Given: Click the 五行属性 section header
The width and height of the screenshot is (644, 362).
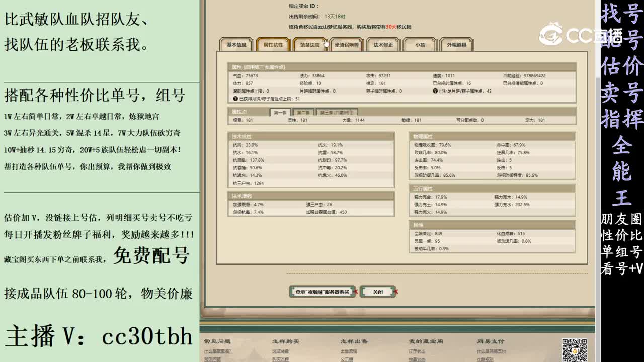Looking at the screenshot, I should point(492,188).
